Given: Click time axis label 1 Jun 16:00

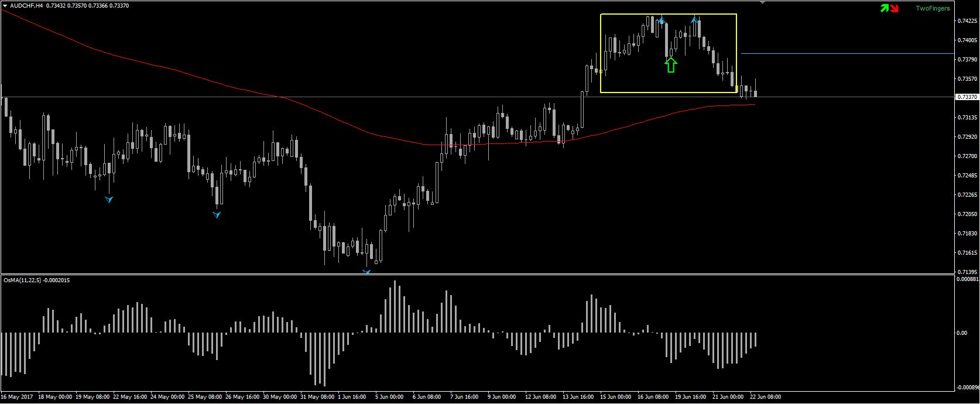Looking at the screenshot, I should point(353,397).
